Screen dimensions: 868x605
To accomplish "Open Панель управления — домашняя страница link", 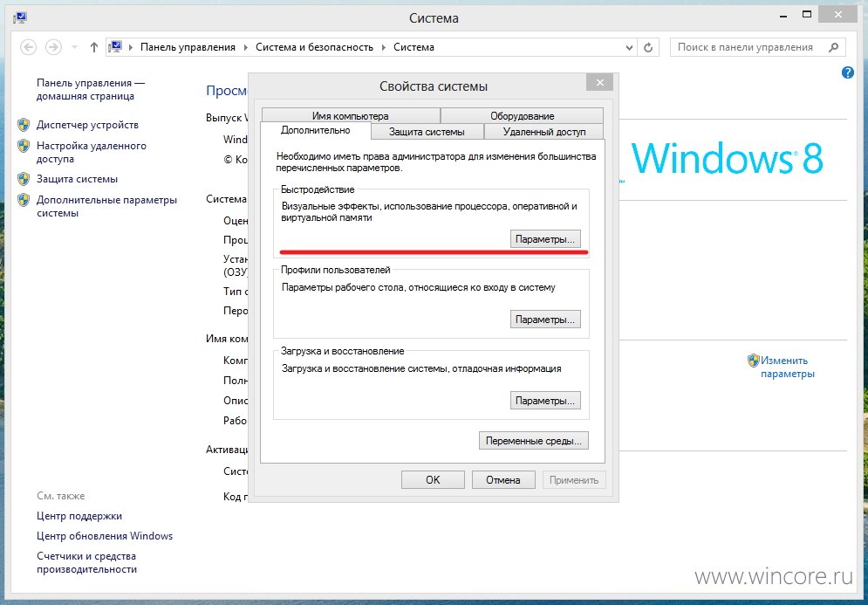I will [90, 90].
